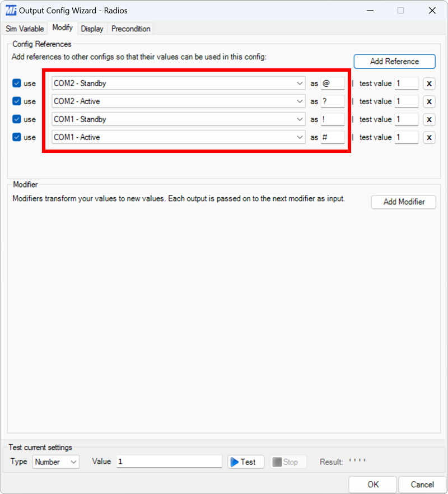Open the COM1 - Active reference dropdown
The image size is (448, 494).
point(300,137)
